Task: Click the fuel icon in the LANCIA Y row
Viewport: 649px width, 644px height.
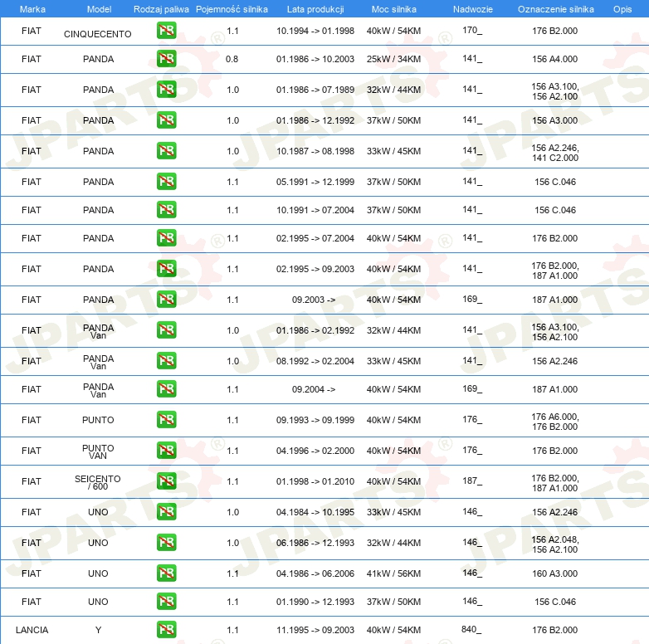Action: pyautogui.click(x=166, y=630)
